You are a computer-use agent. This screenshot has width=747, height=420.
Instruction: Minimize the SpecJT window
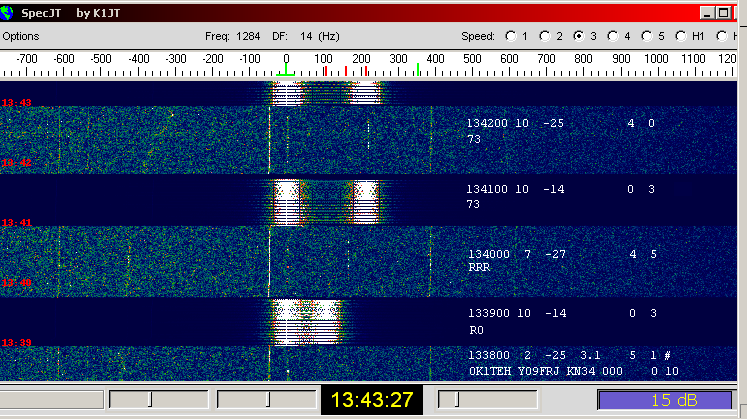tap(706, 13)
